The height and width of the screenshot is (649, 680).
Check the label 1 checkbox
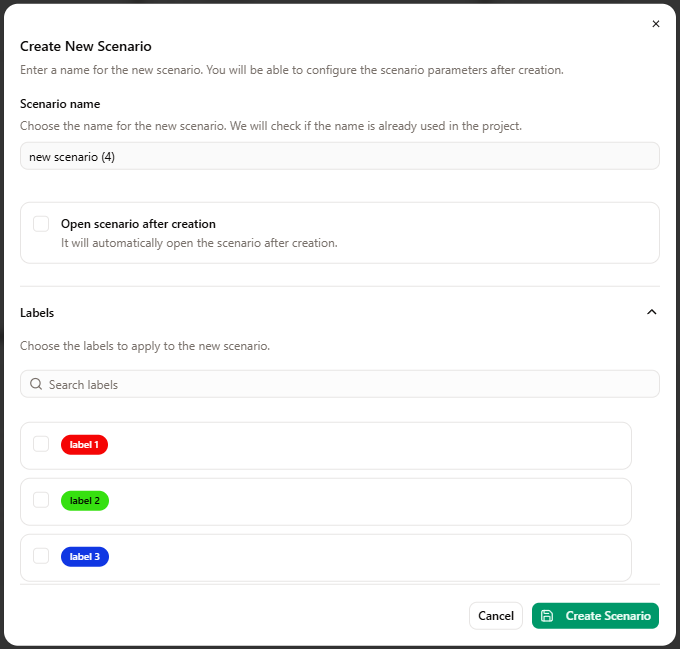tap(41, 444)
